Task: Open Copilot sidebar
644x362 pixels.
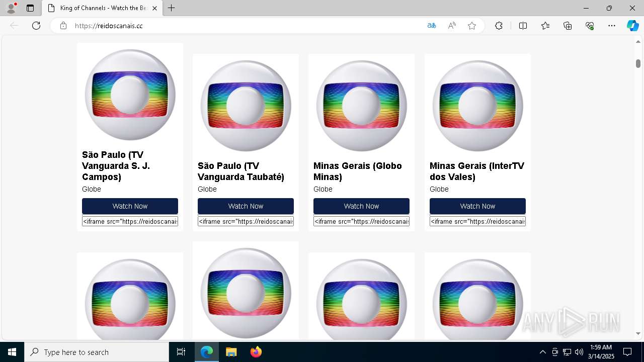Action: [632, 26]
